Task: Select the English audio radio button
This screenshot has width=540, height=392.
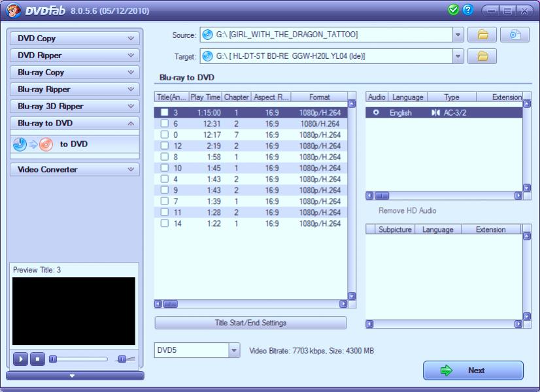Action: coord(376,112)
